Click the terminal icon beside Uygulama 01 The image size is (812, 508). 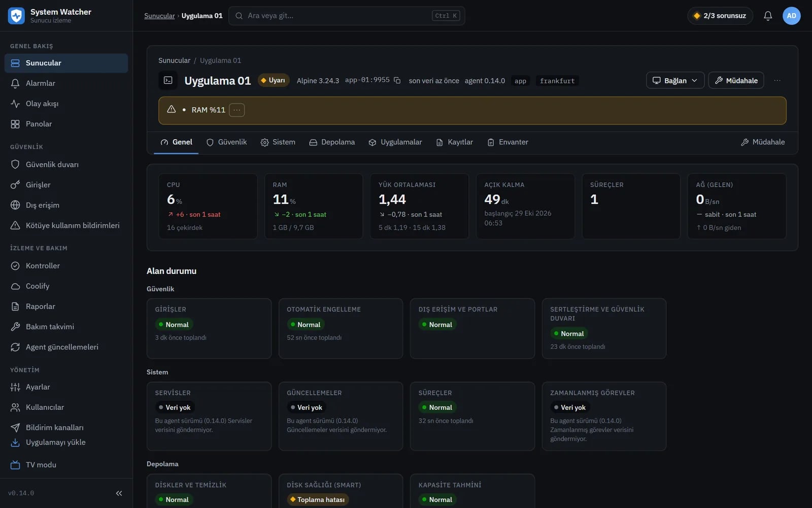pos(168,80)
